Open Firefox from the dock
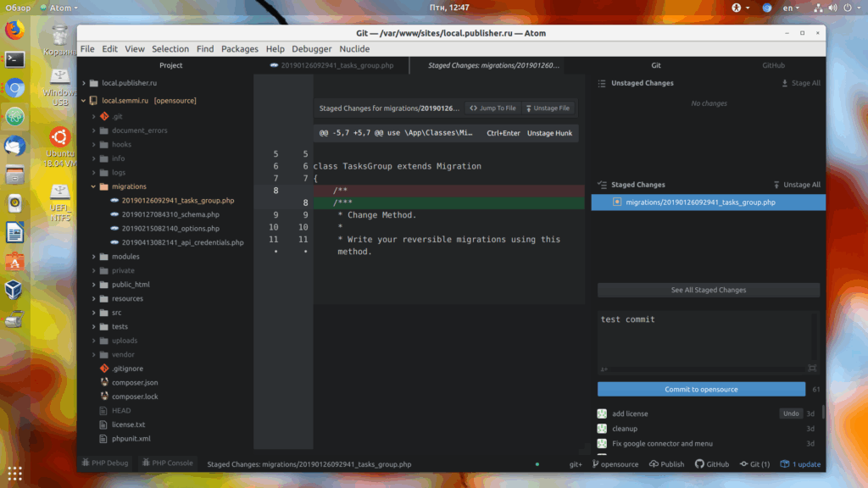 (x=15, y=30)
